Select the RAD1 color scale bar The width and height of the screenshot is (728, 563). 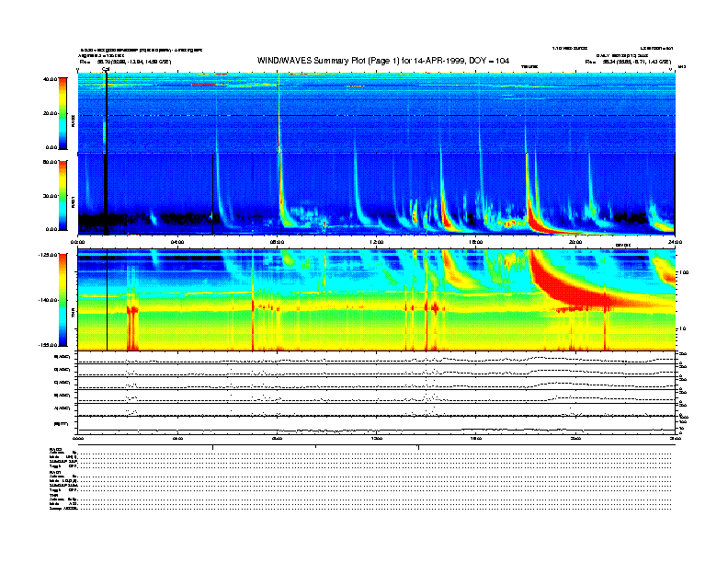pyautogui.click(x=63, y=196)
